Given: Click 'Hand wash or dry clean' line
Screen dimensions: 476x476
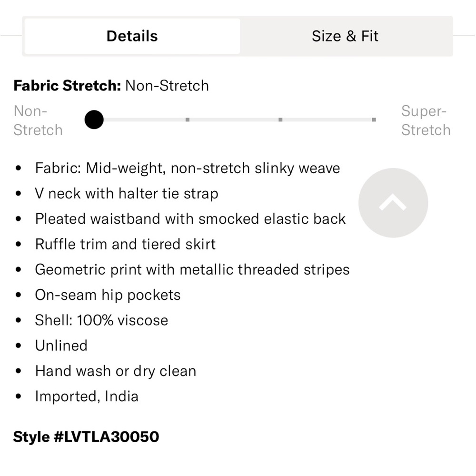Looking at the screenshot, I should (x=116, y=371).
